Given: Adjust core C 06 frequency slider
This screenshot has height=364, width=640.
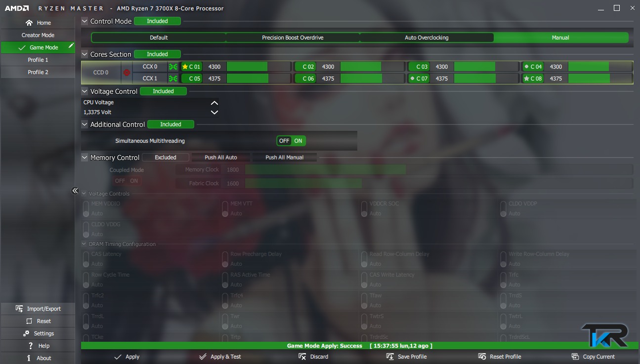Looking at the screenshot, I should [x=373, y=79].
